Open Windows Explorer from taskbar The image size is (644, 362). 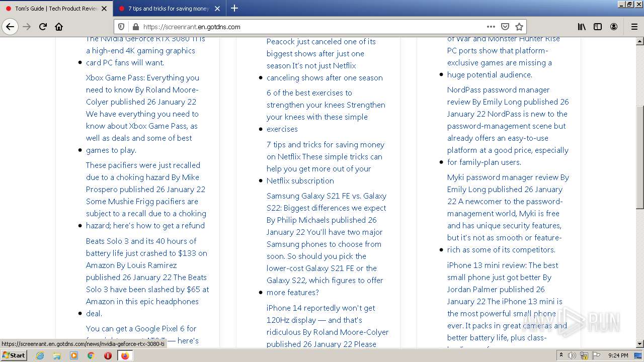click(57, 355)
